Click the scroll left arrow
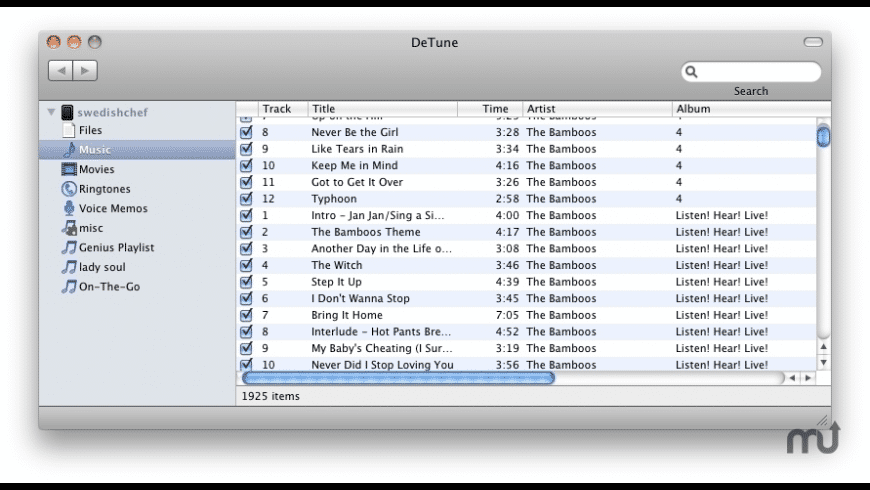This screenshot has width=870, height=490. [x=792, y=378]
